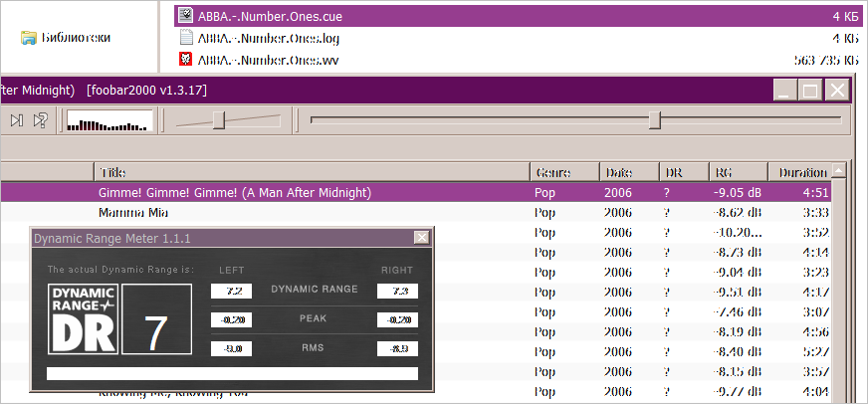
Task: Click the Random playback button
Action: pos(41,120)
